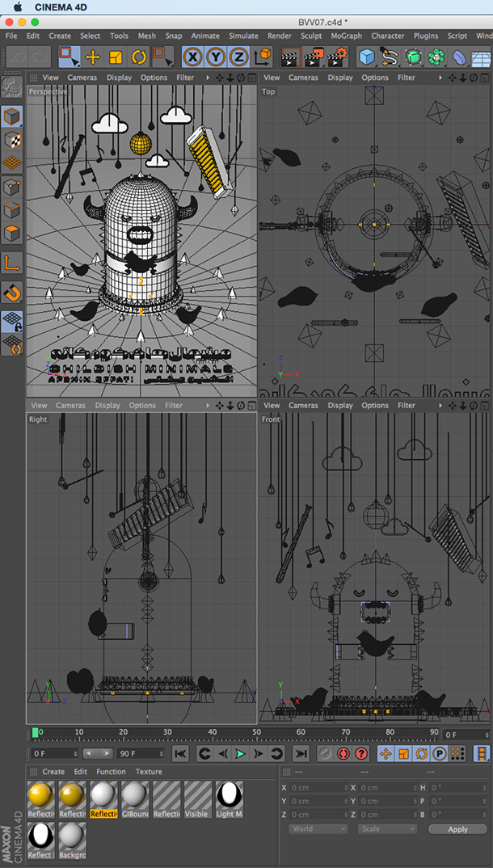Switch to Model mode in sidebar
This screenshot has height=868, width=493.
[12, 116]
